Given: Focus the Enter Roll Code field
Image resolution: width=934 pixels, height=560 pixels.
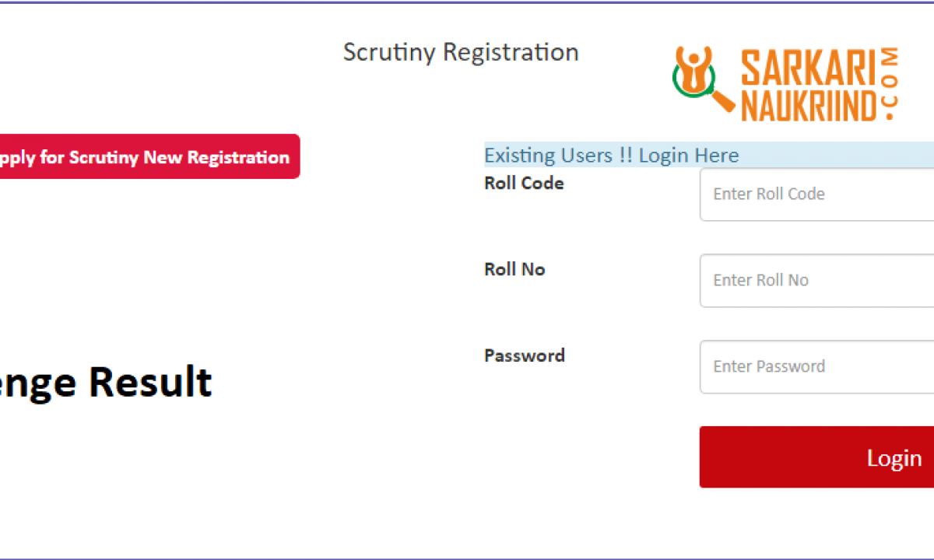Looking at the screenshot, I should coord(816,194).
